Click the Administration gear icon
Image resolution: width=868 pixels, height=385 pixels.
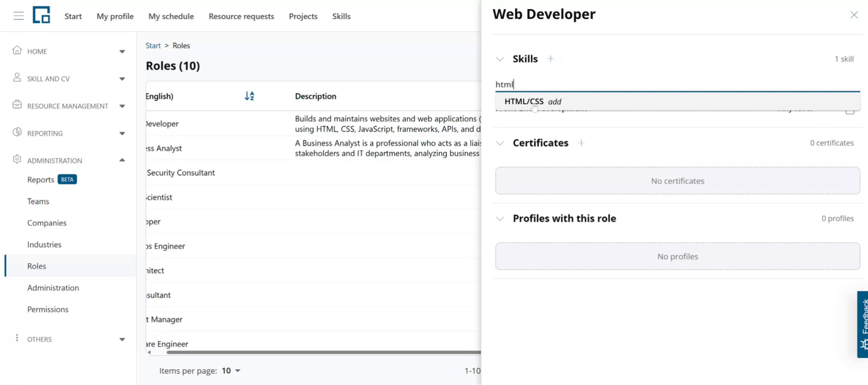point(17,159)
